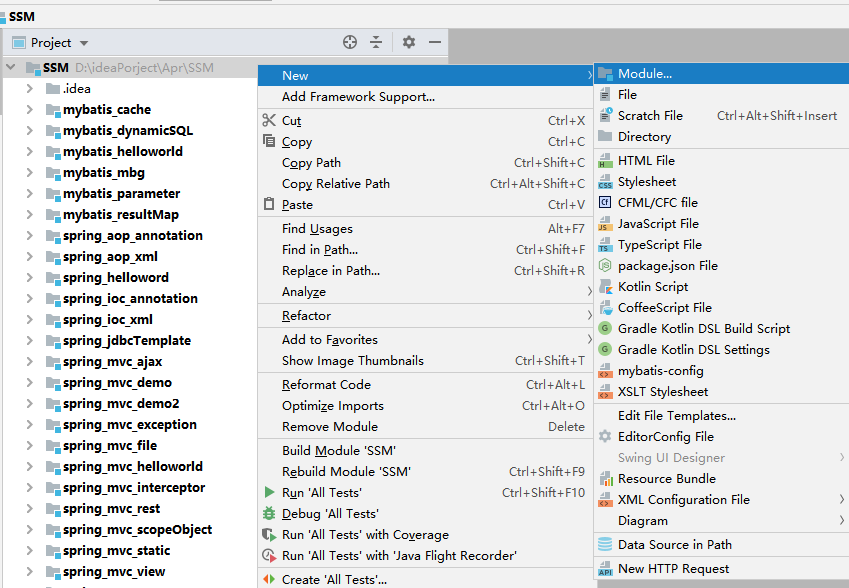Choose Add Framework Support from context menu

(426, 97)
